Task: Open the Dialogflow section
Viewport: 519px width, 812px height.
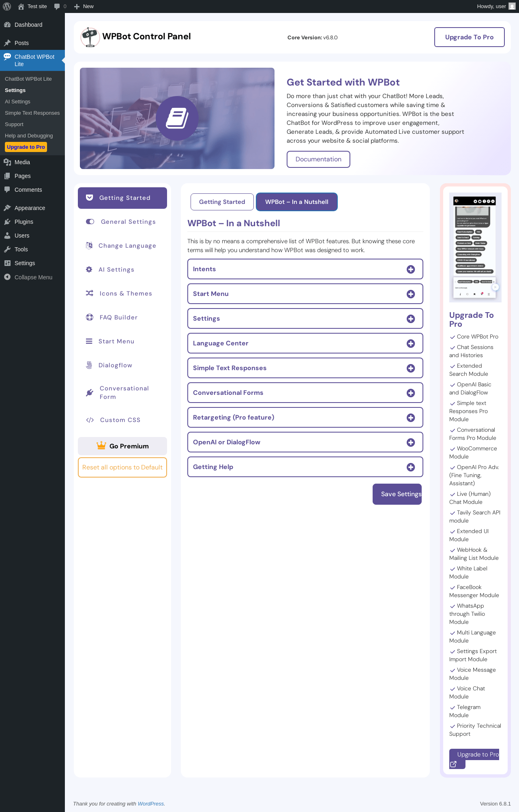Action: click(122, 365)
